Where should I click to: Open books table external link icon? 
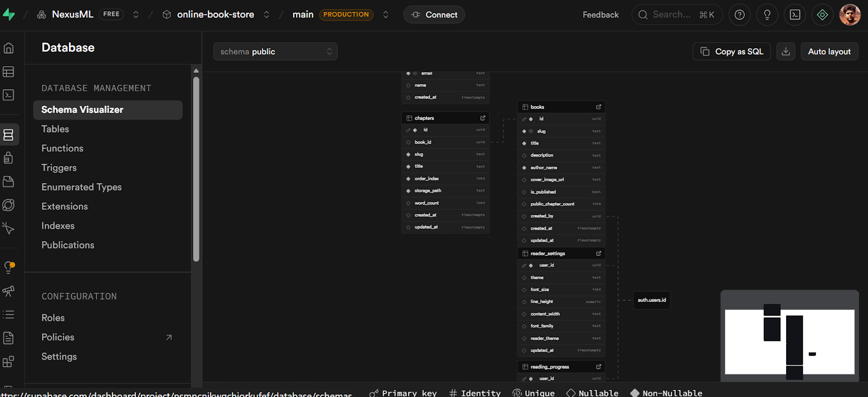pyautogui.click(x=598, y=107)
